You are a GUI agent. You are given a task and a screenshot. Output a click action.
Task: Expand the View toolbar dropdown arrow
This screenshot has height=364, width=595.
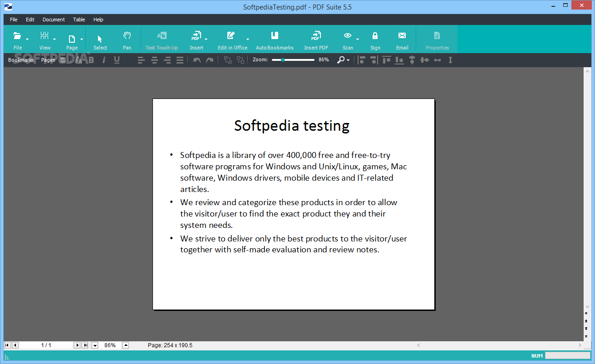click(54, 39)
